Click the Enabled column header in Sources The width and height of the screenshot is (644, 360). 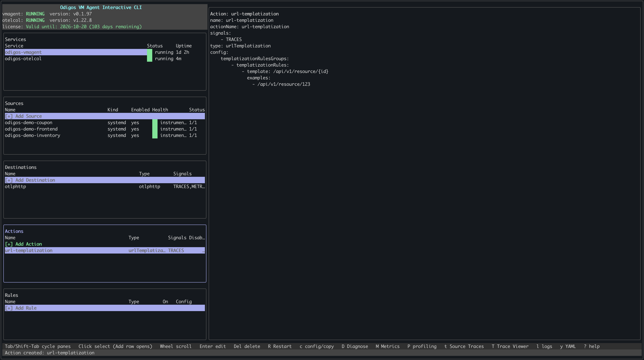coord(140,110)
